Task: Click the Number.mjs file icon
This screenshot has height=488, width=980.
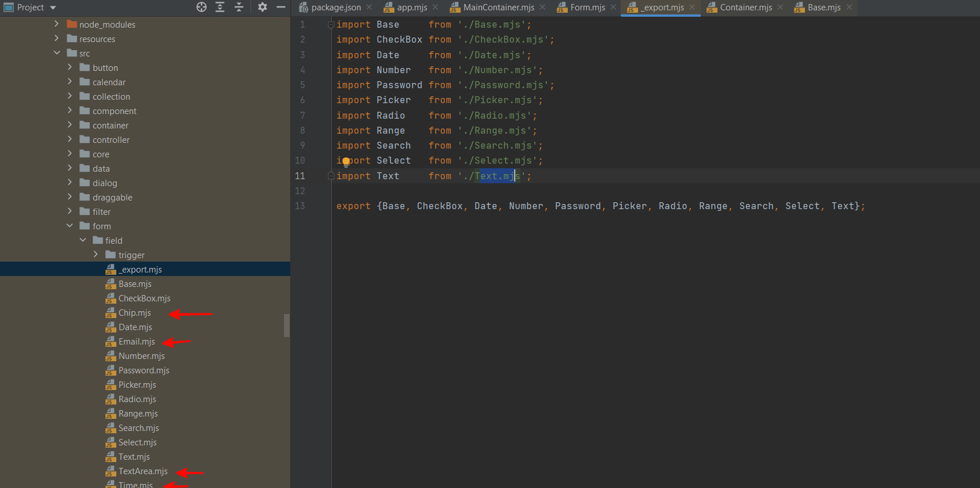Action: point(111,356)
